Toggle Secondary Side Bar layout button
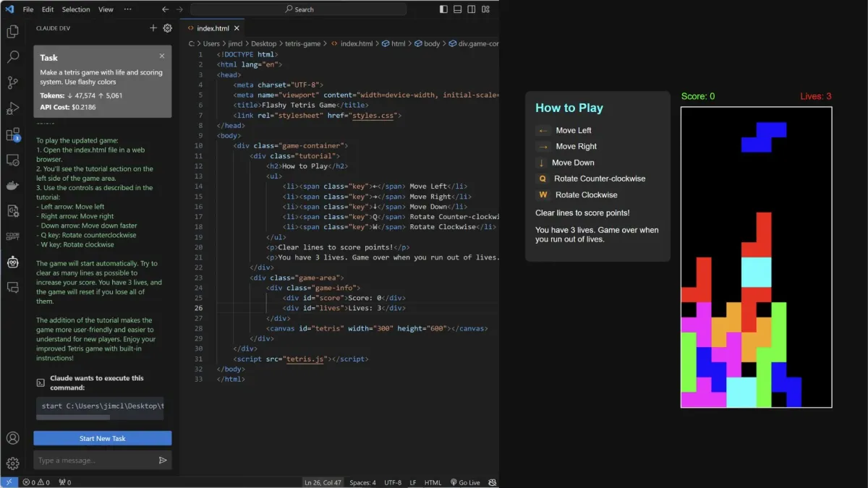This screenshot has height=488, width=868. 472,9
